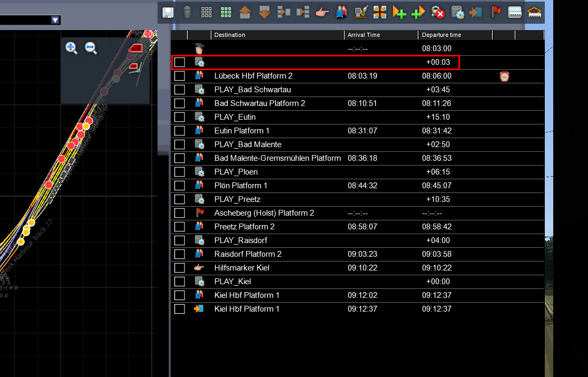This screenshot has width=588, height=377.
Task: Select the PLAY_Preetz trigger entry
Action: click(238, 199)
